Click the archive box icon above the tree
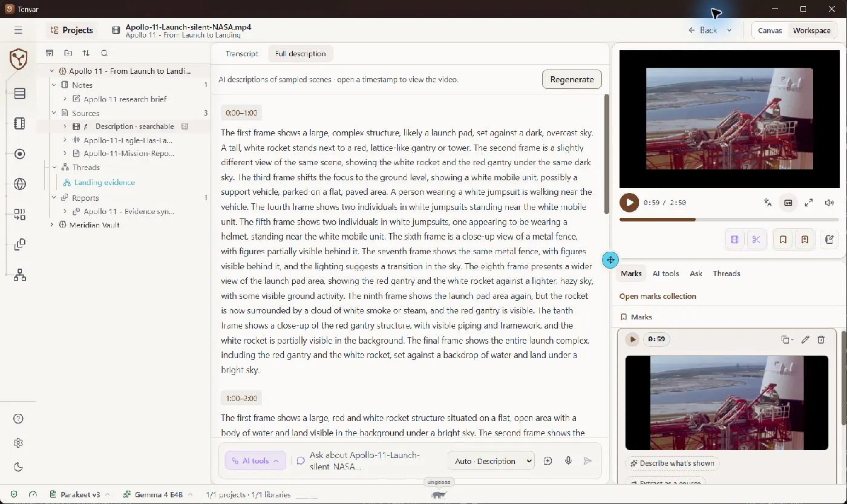The image size is (847, 504). click(x=50, y=53)
